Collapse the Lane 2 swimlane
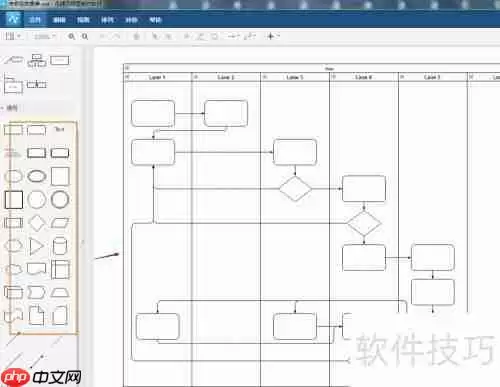The height and width of the screenshot is (387, 500). 196,77
